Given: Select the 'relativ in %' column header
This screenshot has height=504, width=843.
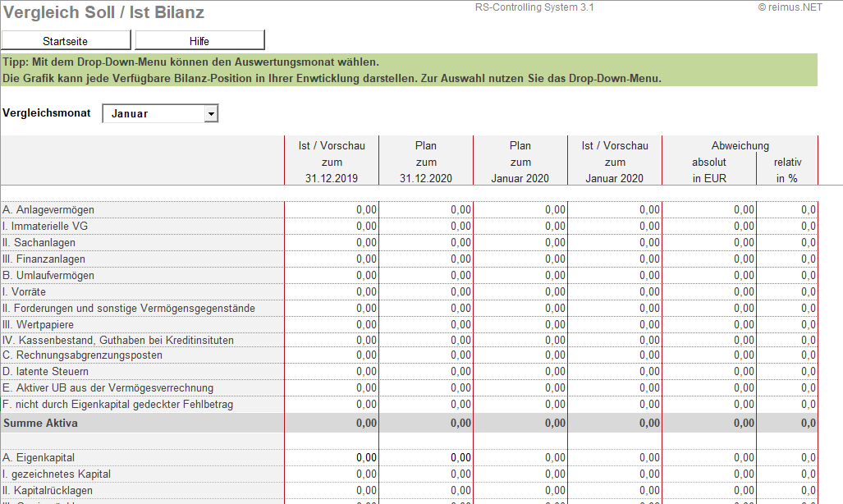Looking at the screenshot, I should tap(787, 170).
